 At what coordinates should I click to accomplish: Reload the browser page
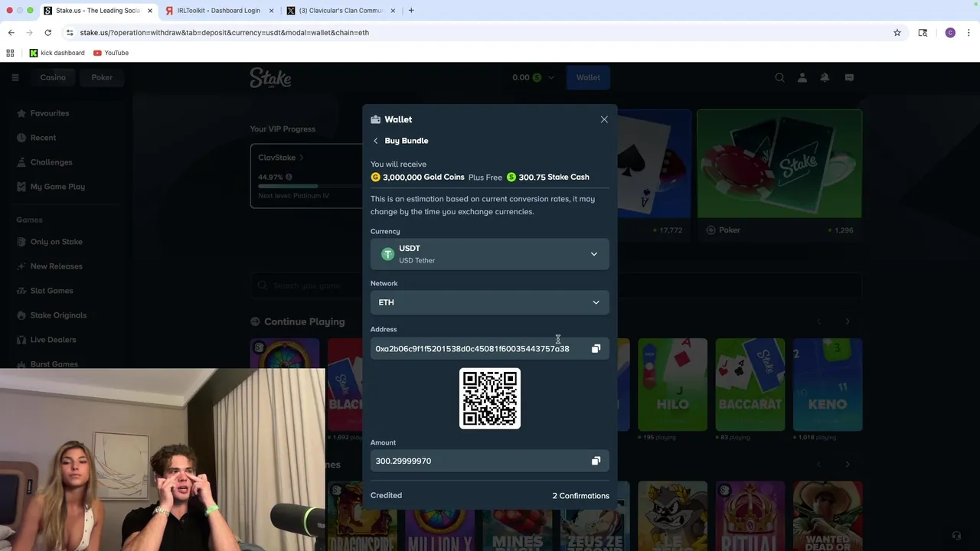tap(47, 33)
